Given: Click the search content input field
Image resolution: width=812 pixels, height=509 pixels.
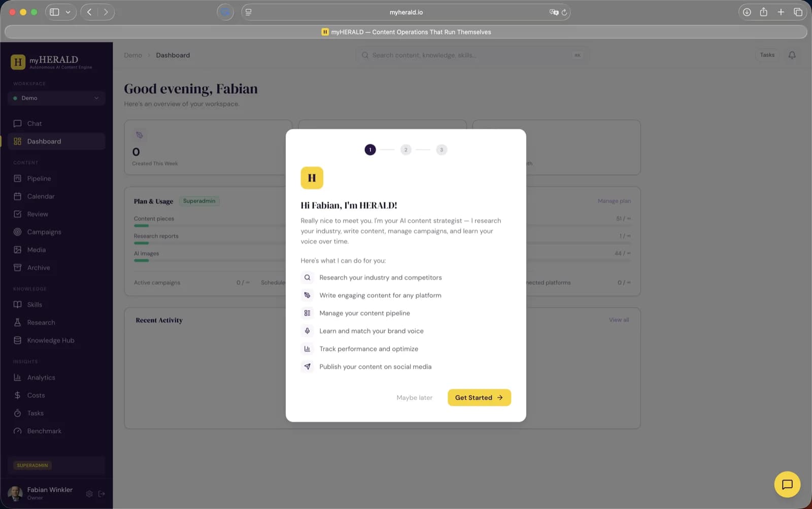Looking at the screenshot, I should (x=472, y=55).
